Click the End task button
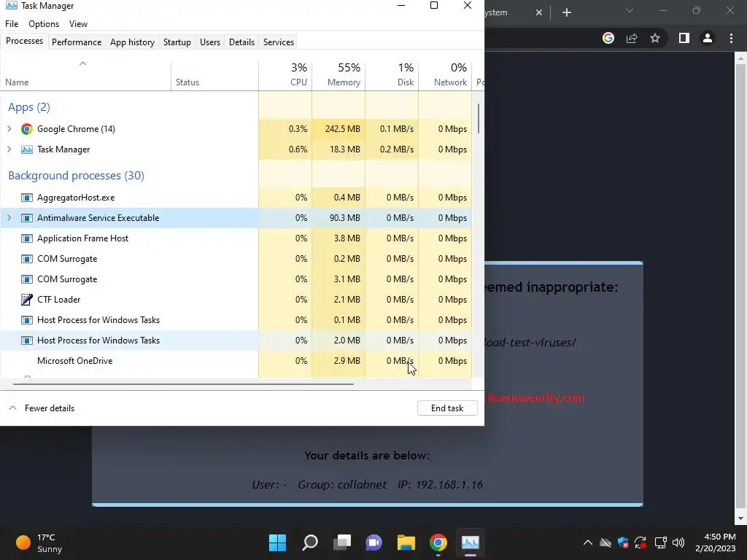Screen dimensions: 747x560 [x=447, y=408]
